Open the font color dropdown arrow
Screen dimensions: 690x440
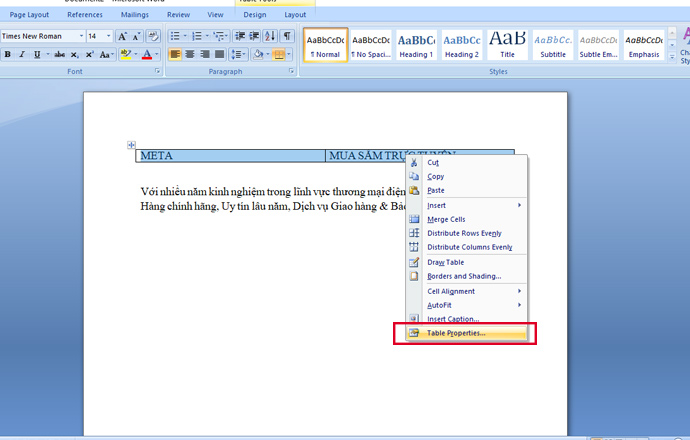point(157,54)
